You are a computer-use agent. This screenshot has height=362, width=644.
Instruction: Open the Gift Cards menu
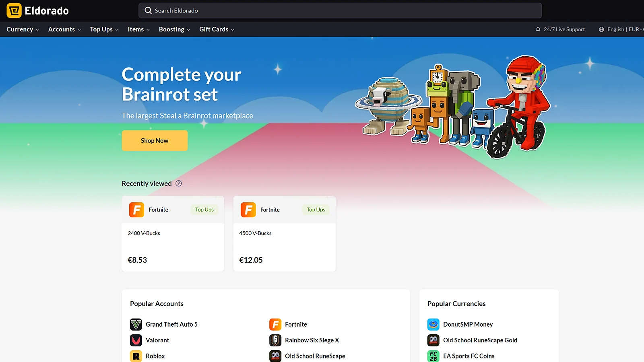click(217, 29)
